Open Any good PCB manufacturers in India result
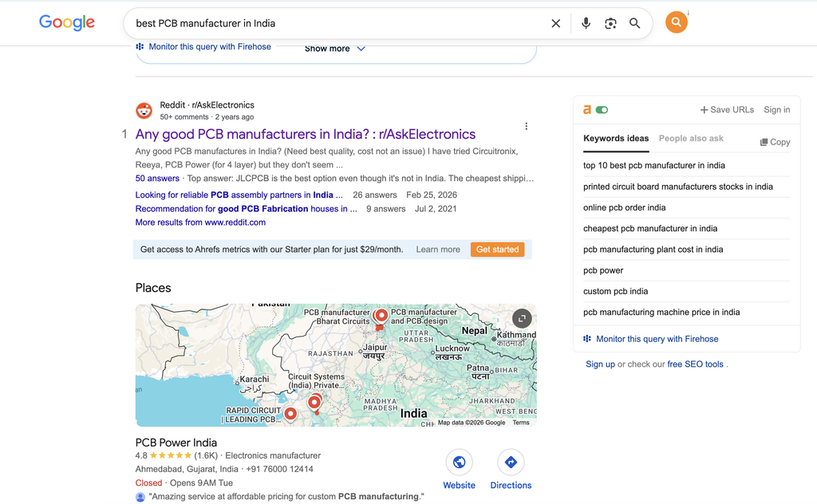The height and width of the screenshot is (504, 817). click(306, 134)
